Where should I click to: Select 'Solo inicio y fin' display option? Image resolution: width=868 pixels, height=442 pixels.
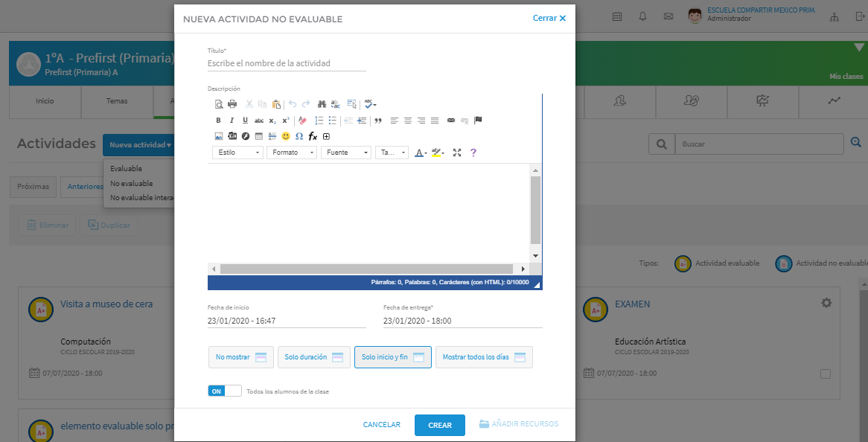pyautogui.click(x=392, y=357)
